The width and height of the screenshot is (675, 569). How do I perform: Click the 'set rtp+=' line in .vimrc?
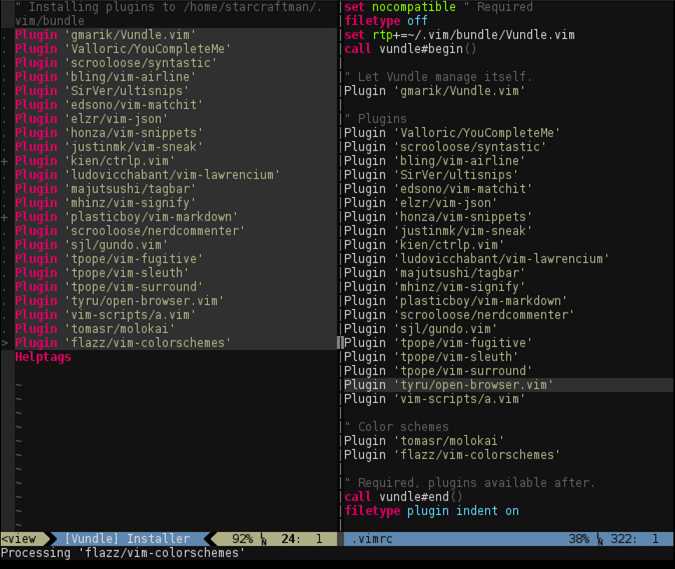(x=459, y=35)
